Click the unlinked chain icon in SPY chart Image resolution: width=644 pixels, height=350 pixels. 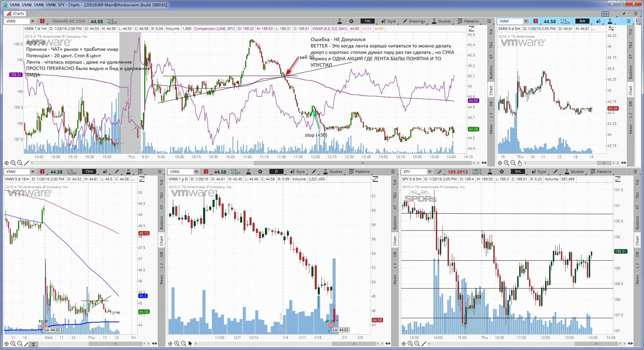439,172
